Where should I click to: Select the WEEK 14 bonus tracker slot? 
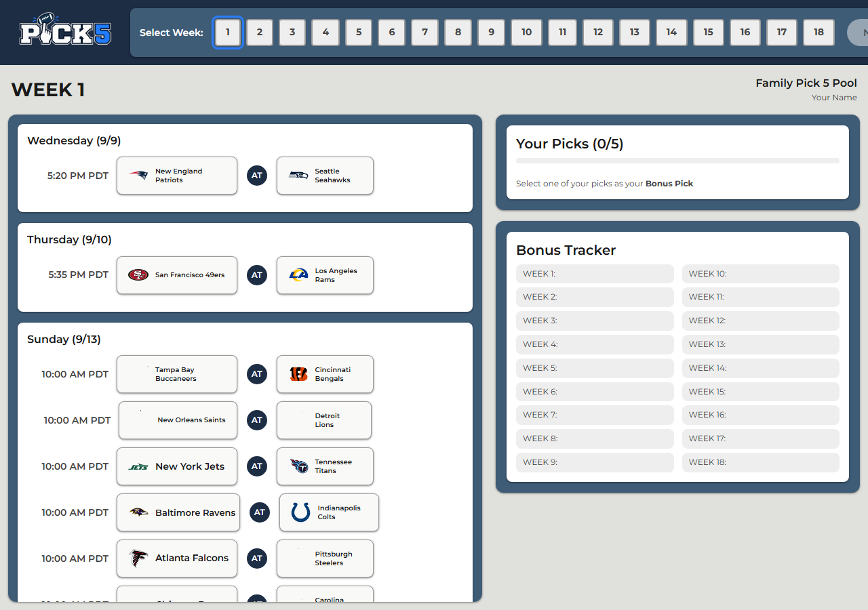(761, 368)
